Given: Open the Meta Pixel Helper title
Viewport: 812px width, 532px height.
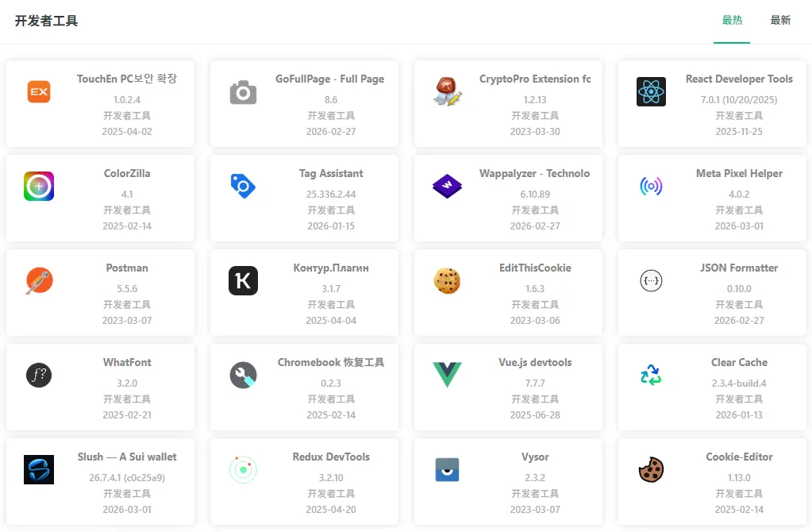Looking at the screenshot, I should (x=739, y=174).
